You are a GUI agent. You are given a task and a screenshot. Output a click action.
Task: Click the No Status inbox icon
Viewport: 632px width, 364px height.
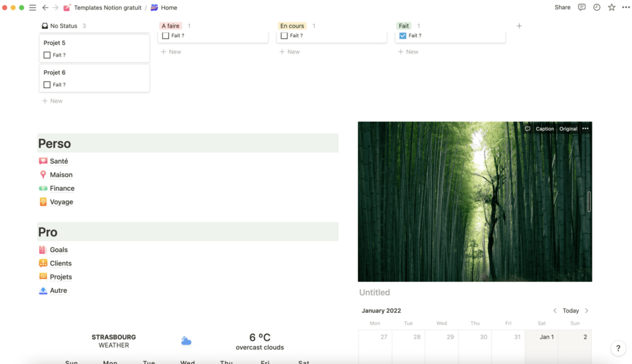[x=45, y=26]
